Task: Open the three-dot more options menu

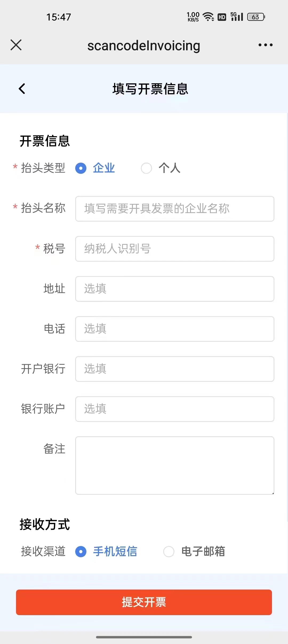Action: pyautogui.click(x=265, y=45)
